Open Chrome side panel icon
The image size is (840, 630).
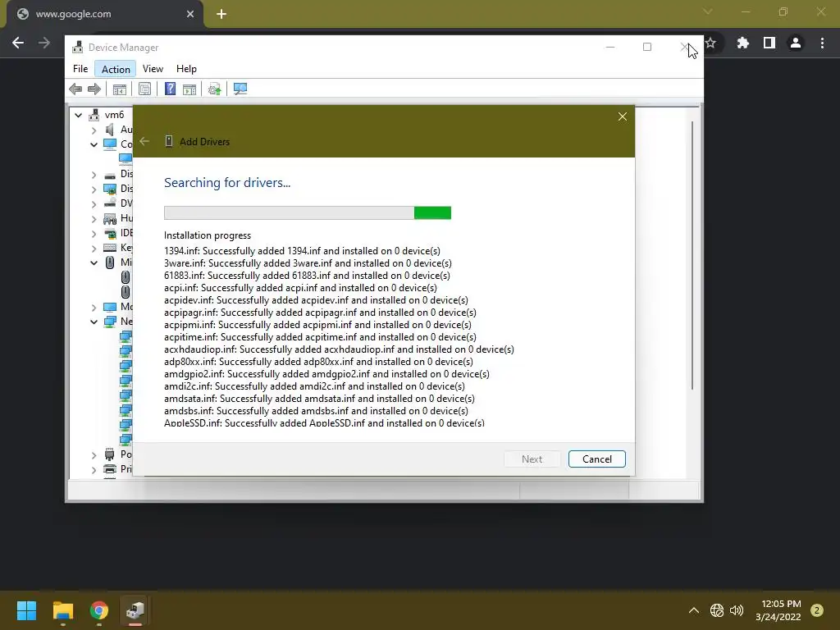tap(769, 43)
